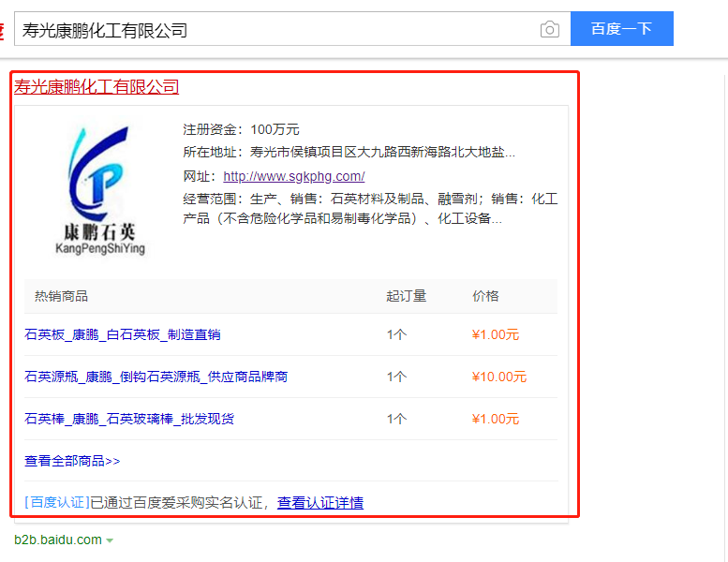Open the 寿光康鹏化工有限公司 result title link
The width and height of the screenshot is (728, 562).
coord(97,87)
